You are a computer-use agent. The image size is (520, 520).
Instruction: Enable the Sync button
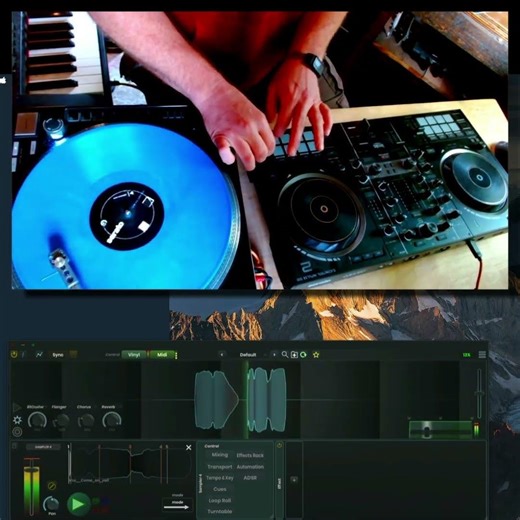tap(58, 355)
